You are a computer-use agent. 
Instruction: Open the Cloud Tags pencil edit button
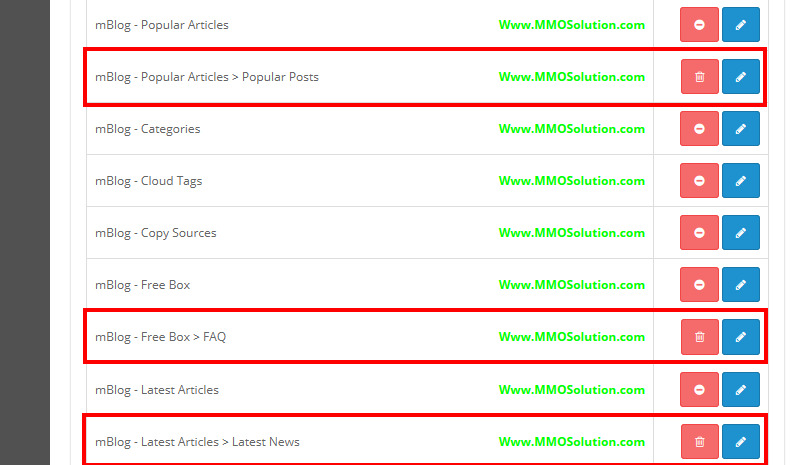click(740, 181)
